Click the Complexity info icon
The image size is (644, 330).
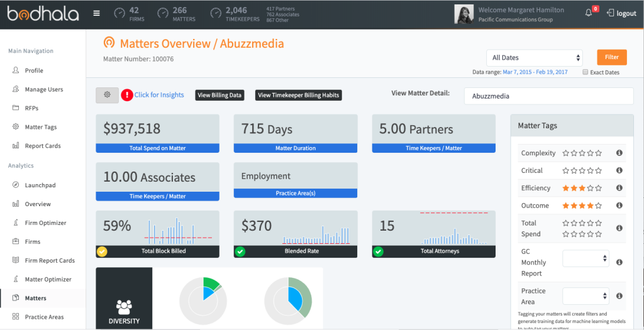pyautogui.click(x=619, y=153)
